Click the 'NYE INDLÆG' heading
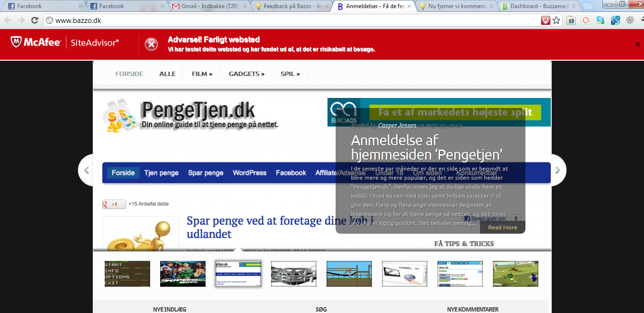 click(170, 310)
